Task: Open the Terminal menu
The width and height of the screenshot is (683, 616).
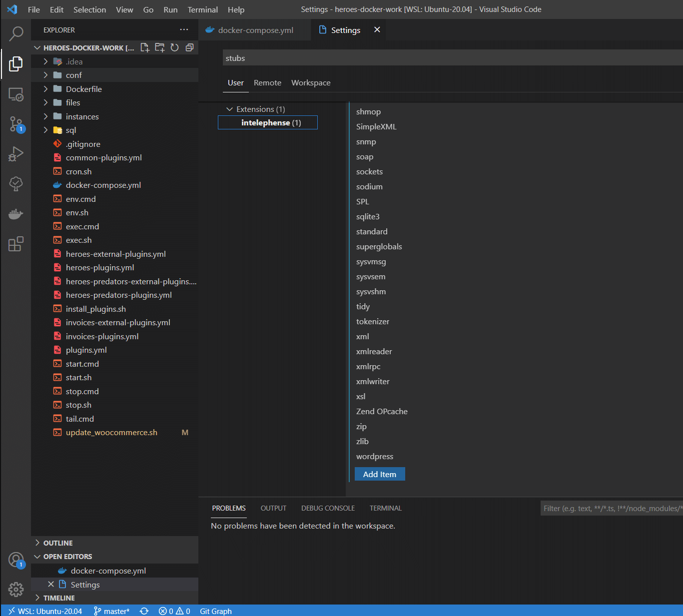Action: point(202,9)
